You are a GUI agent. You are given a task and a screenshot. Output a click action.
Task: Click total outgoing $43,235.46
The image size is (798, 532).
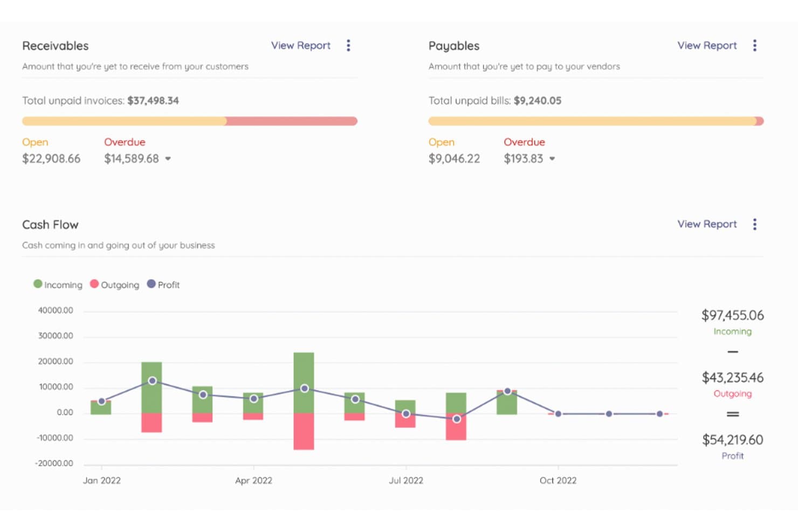[733, 377]
